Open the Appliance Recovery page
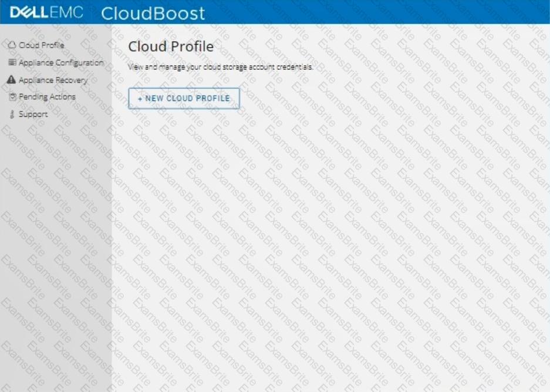The width and height of the screenshot is (550, 392). (53, 80)
